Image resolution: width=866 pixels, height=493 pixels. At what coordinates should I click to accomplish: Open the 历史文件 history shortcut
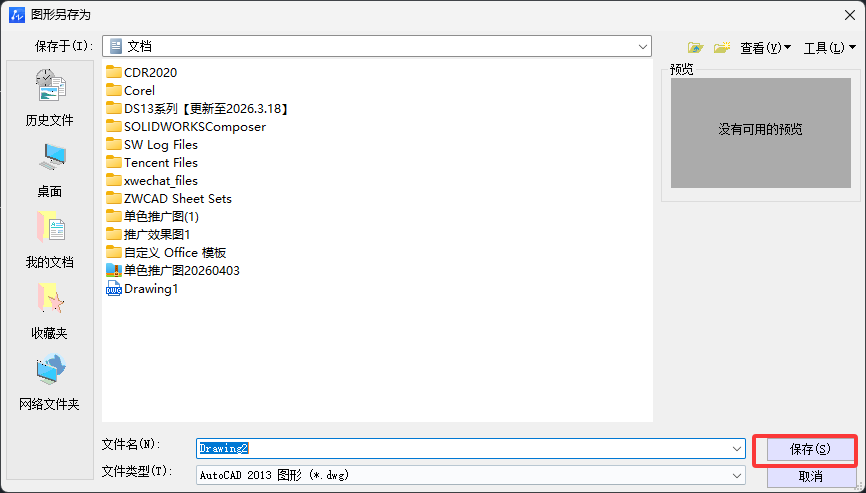[50, 98]
